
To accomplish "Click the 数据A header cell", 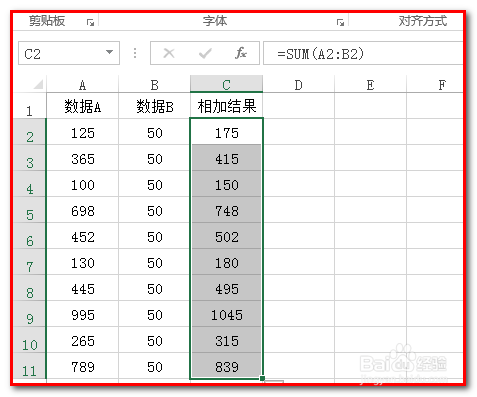I will pos(82,106).
